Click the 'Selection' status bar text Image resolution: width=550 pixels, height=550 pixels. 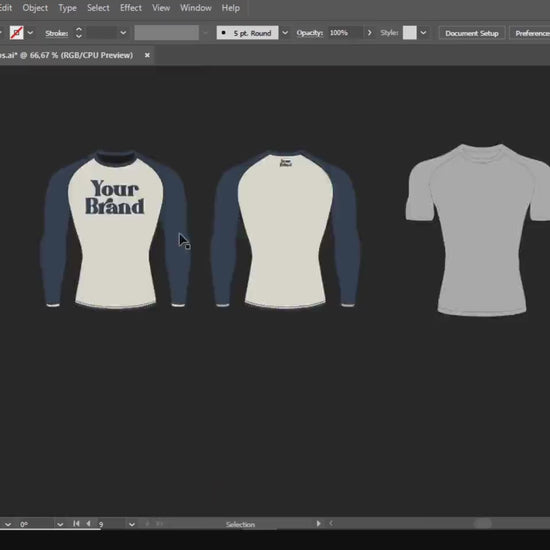tap(240, 524)
